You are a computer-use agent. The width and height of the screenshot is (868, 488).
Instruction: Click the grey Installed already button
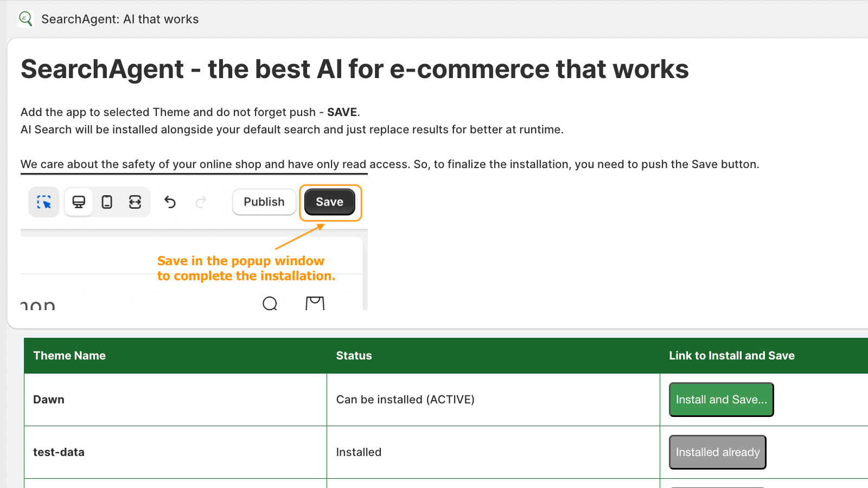(717, 452)
